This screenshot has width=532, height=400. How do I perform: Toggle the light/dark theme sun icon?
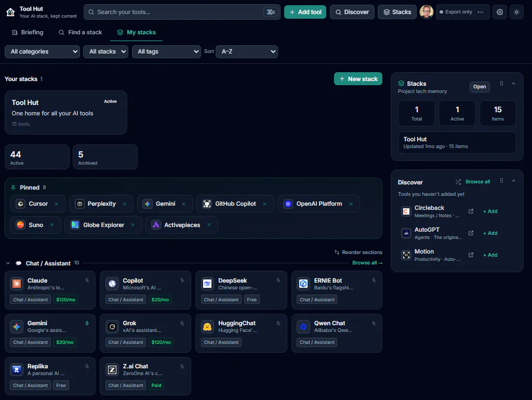(516, 12)
